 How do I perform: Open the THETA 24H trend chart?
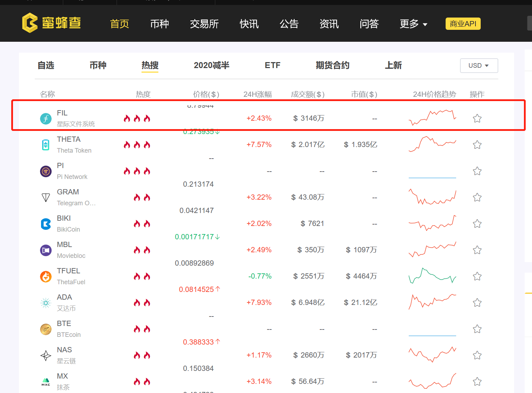432,144
